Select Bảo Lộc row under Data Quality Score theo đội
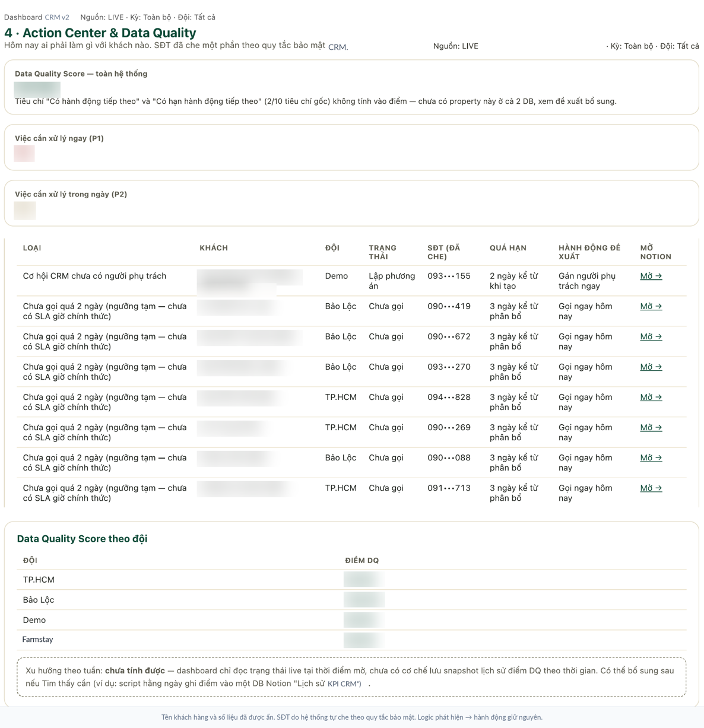 point(351,600)
